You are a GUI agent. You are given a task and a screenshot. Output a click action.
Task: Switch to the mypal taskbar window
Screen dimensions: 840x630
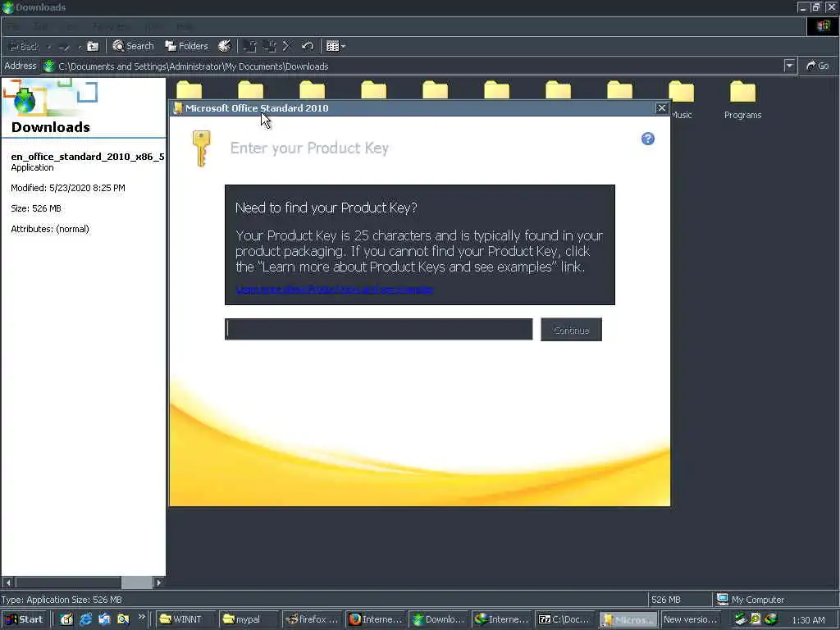click(x=249, y=619)
